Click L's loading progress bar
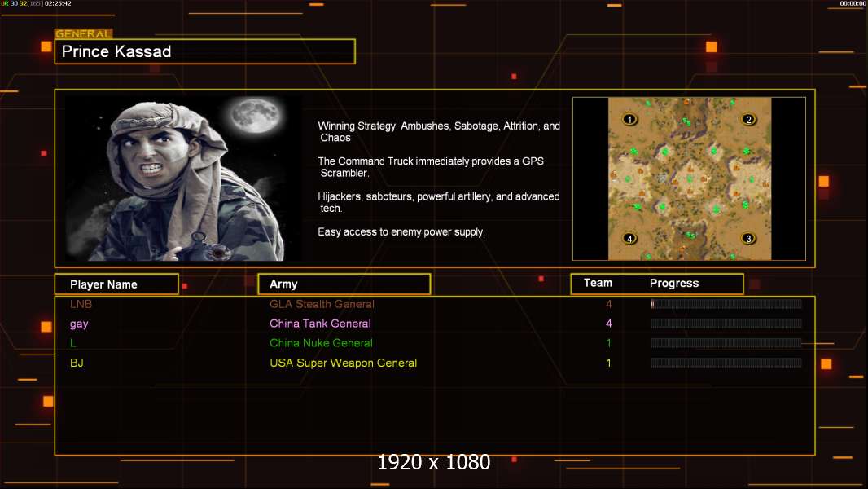 726,343
